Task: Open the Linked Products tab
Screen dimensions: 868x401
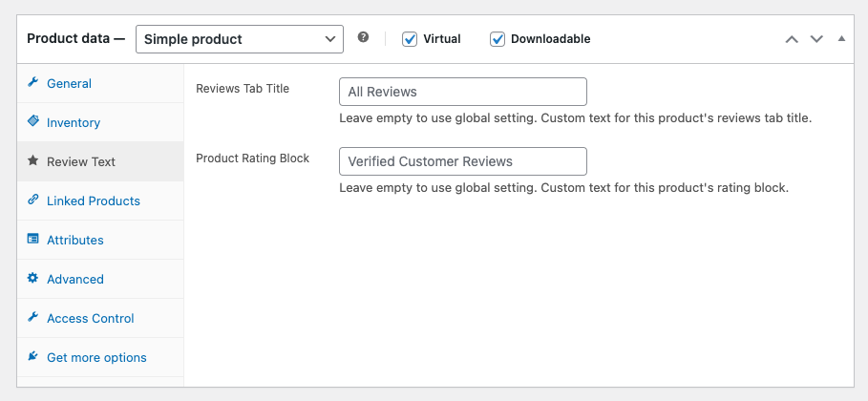Action: pyautogui.click(x=94, y=200)
